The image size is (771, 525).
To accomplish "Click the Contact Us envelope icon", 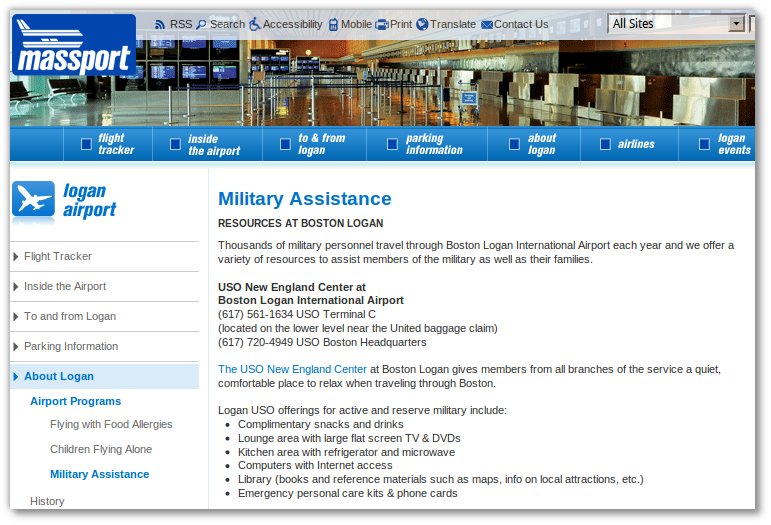I will coord(487,25).
